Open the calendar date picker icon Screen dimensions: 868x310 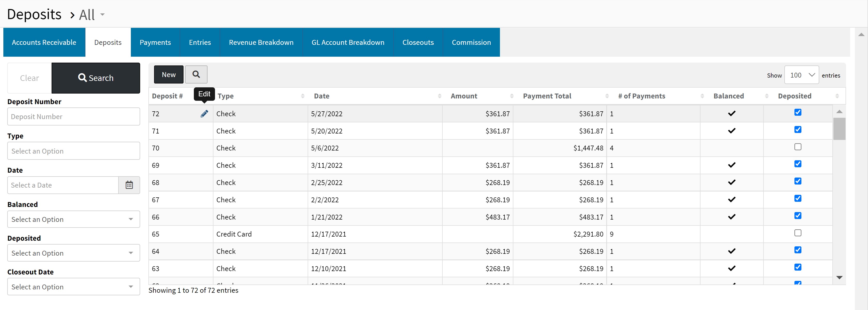pos(129,185)
